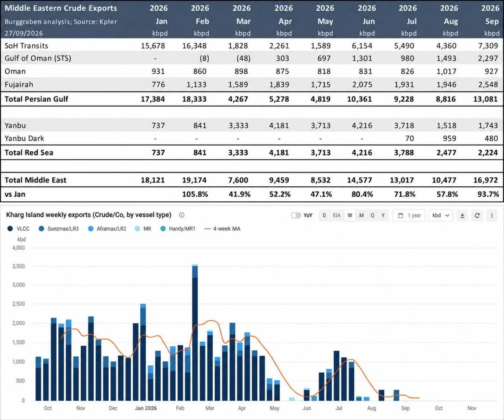Click the Total Middle East September value 16,972

pos(485,180)
